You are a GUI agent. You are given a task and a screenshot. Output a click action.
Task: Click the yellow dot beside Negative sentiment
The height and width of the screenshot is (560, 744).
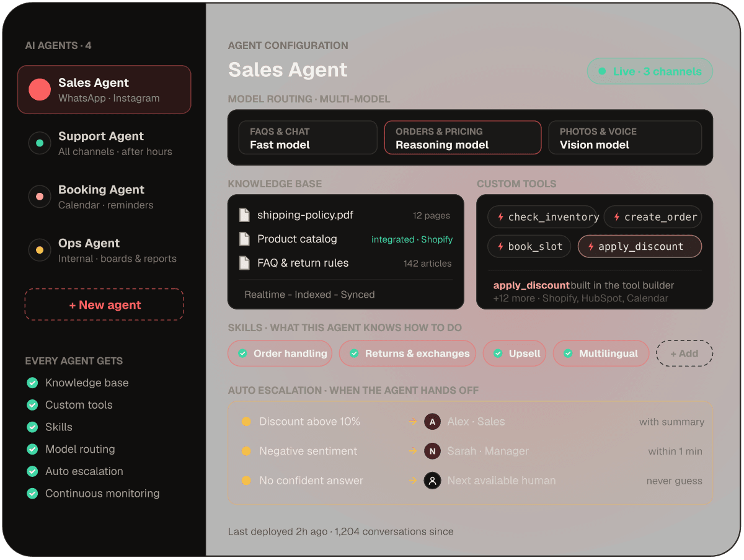pyautogui.click(x=246, y=451)
